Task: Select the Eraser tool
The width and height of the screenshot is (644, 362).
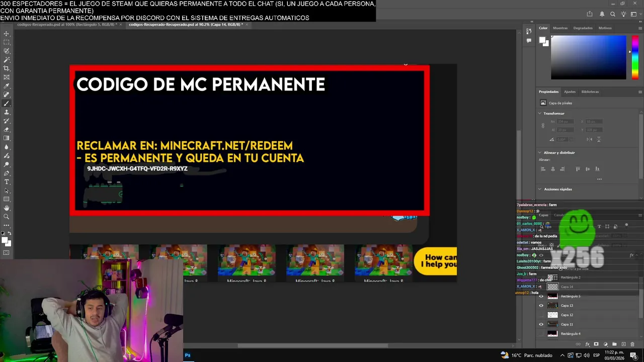Action: [7, 129]
